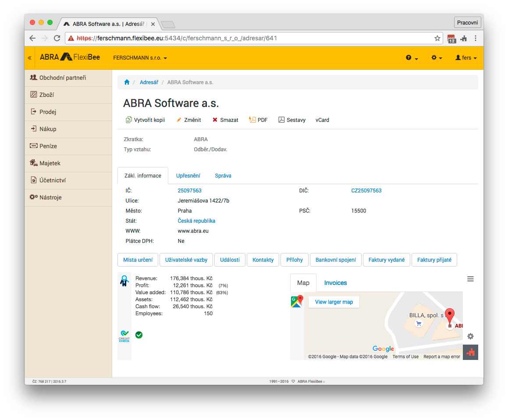508x420 pixels.
Task: Switch to the Invoices tab
Action: pyautogui.click(x=336, y=283)
